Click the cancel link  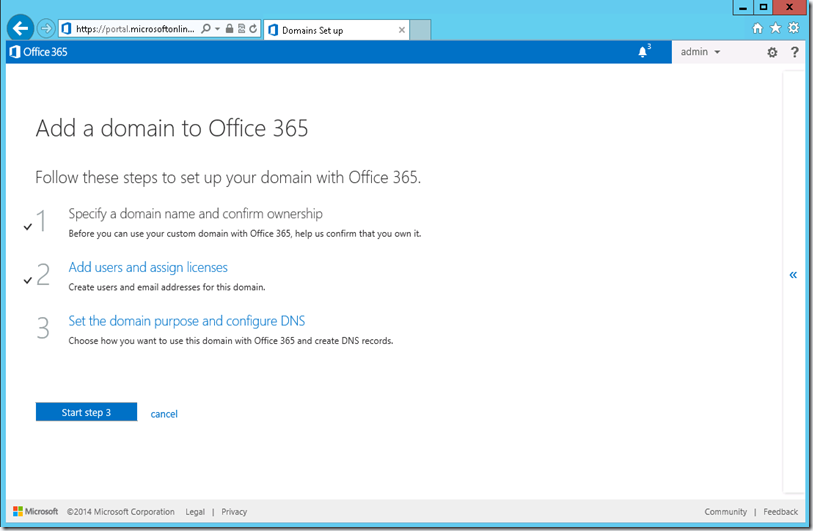[x=164, y=414]
